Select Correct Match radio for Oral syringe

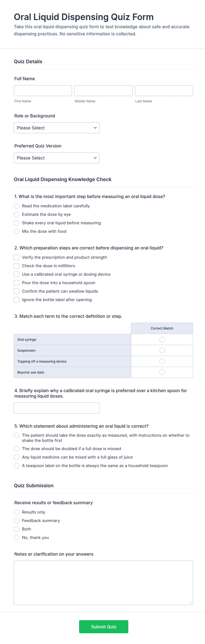[162, 339]
